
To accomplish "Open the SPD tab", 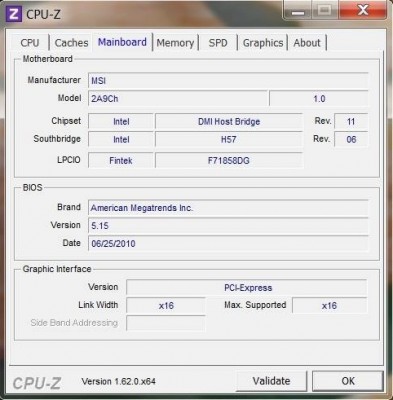I will tap(218, 43).
